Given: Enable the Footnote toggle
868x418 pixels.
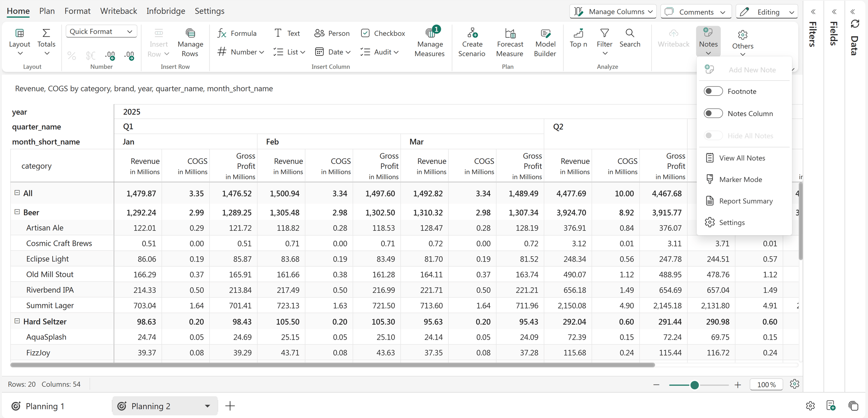Looking at the screenshot, I should coord(713,91).
